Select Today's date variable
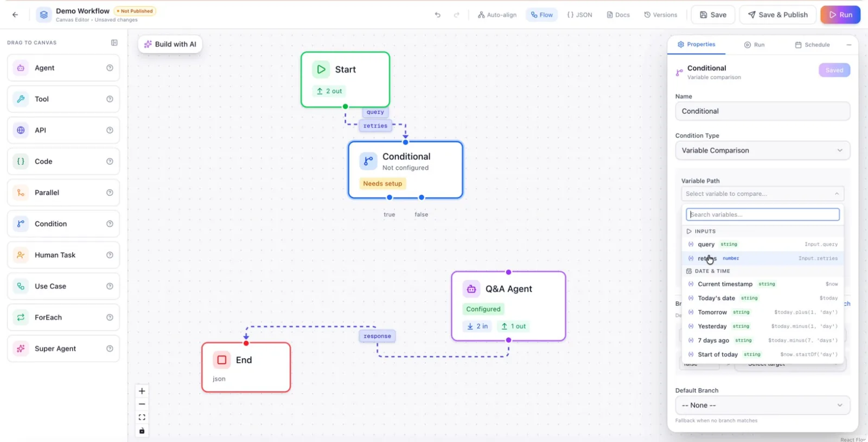This screenshot has height=442, width=868. [x=762, y=298]
